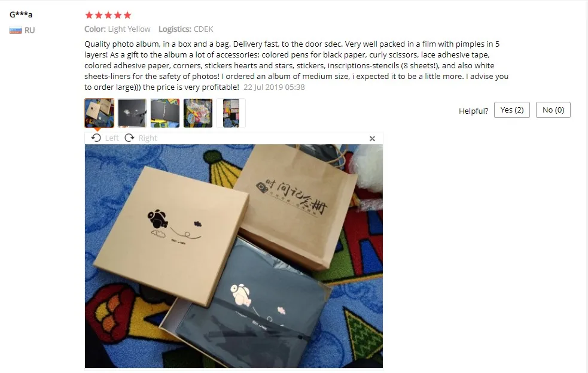Click the Color: Light Yellow label
Screen dimensions: 588x373
coord(117,29)
